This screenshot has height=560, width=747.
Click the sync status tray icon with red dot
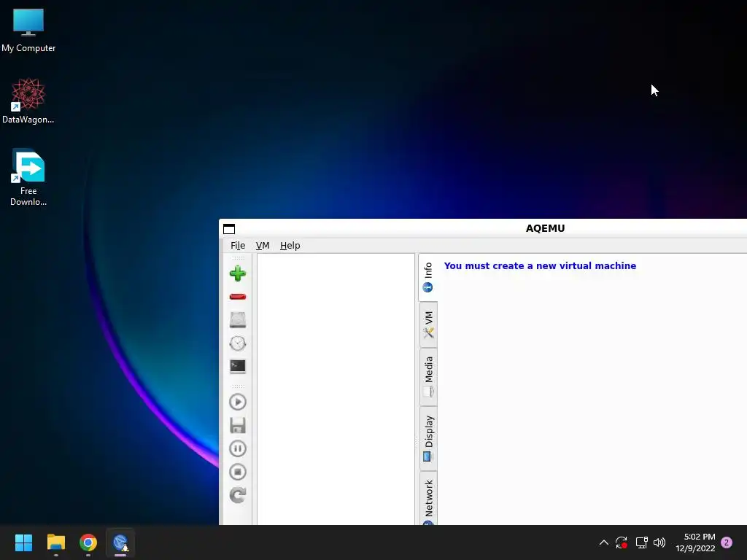[x=622, y=542]
